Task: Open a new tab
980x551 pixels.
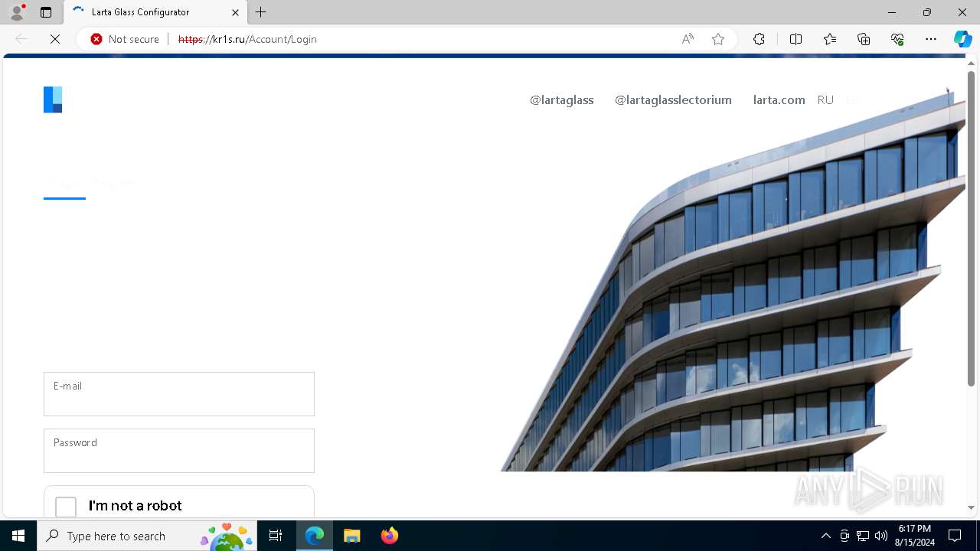Action: [x=261, y=12]
